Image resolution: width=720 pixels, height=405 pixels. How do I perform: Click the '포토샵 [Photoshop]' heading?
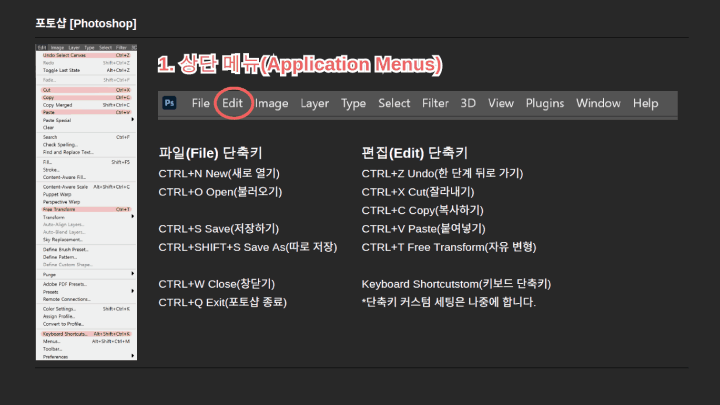click(86, 23)
